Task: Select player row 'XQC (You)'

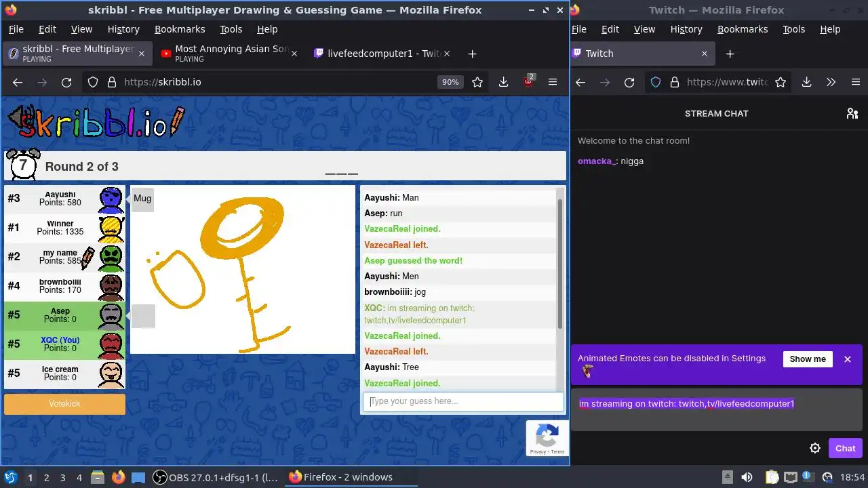Action: pos(64,344)
